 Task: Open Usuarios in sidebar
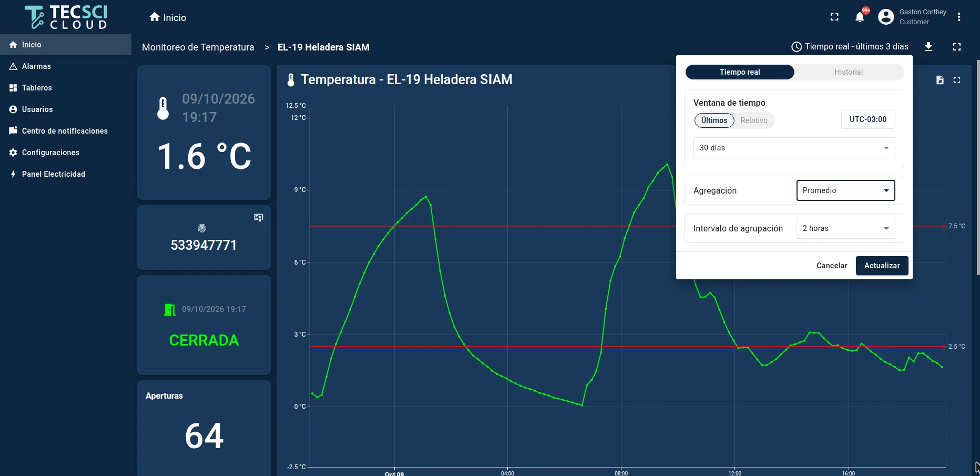click(66, 109)
